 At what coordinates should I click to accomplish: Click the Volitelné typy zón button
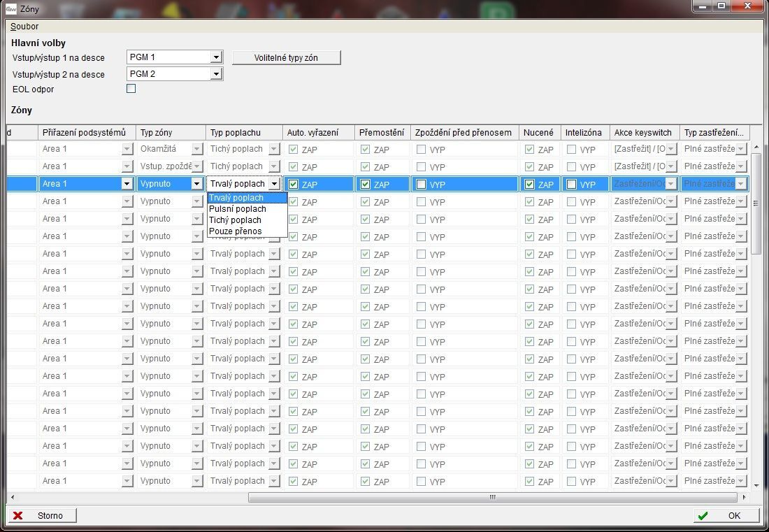tap(287, 58)
